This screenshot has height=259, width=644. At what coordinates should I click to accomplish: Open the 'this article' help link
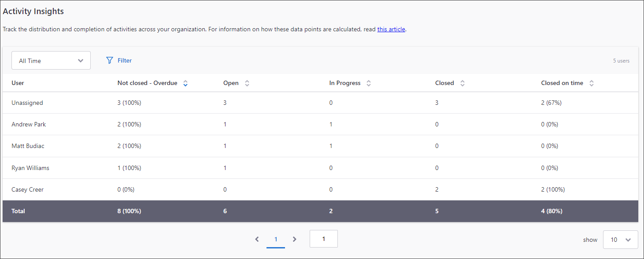[x=391, y=29]
